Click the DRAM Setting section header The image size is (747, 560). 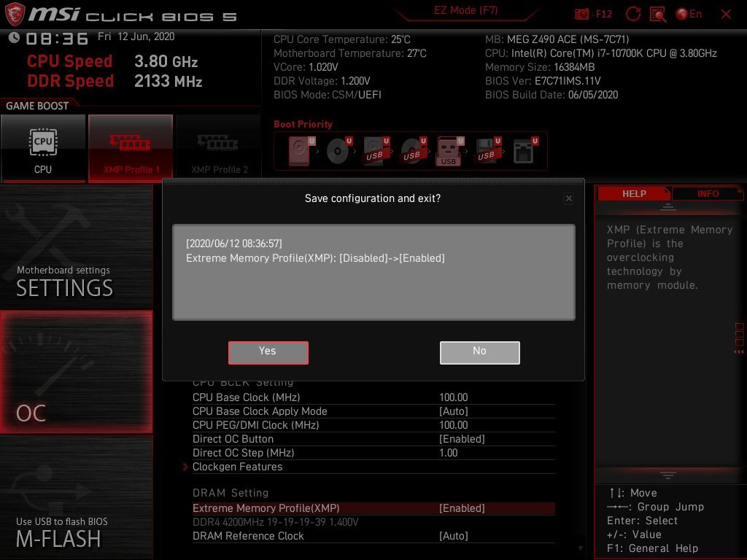[x=231, y=493]
